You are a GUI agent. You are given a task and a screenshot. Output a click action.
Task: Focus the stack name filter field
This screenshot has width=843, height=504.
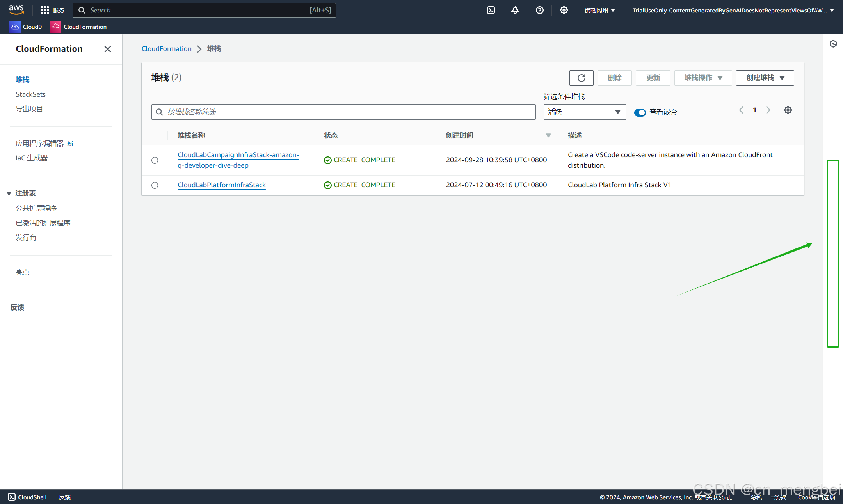(x=343, y=112)
